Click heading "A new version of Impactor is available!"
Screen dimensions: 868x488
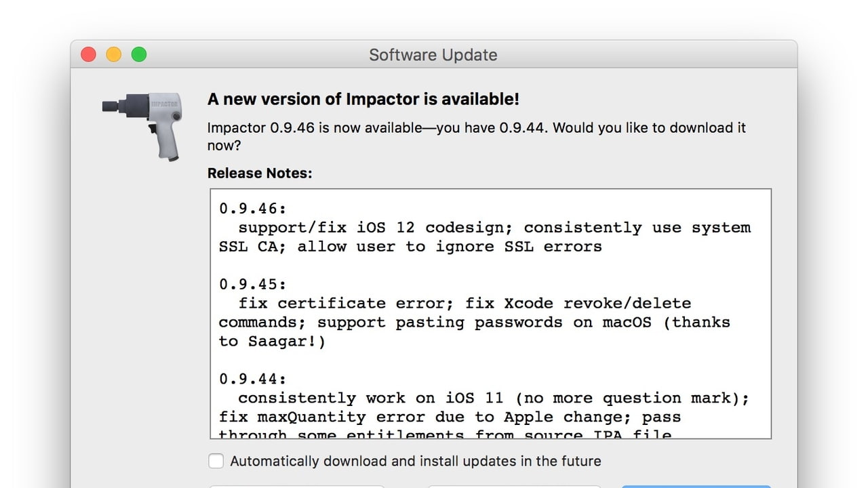tap(363, 99)
